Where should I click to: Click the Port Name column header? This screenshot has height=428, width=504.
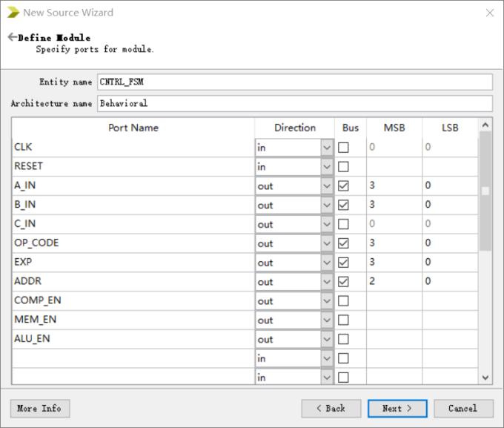click(x=133, y=128)
